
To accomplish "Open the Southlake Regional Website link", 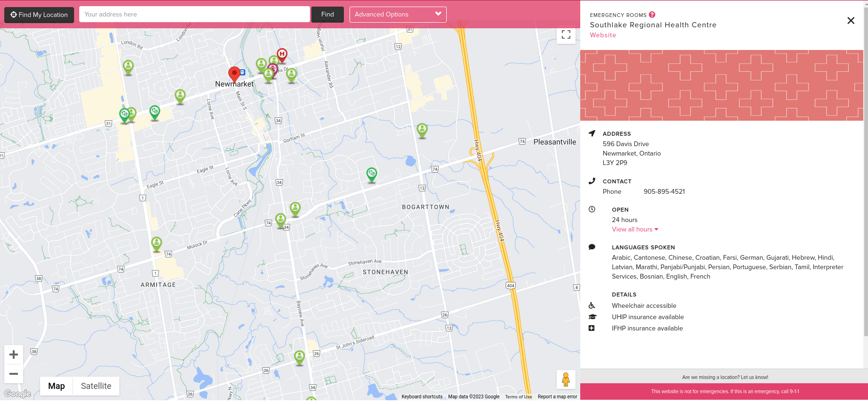I will click(x=603, y=35).
